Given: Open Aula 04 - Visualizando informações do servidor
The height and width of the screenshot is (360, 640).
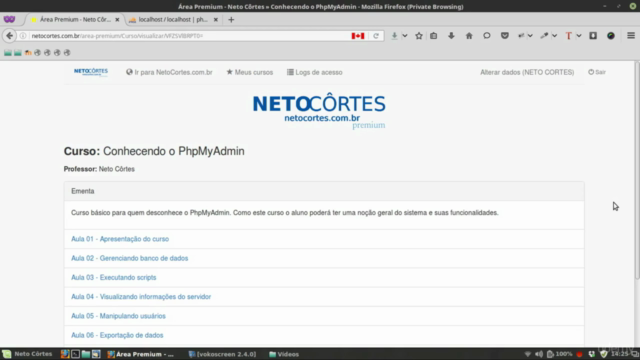Looking at the screenshot, I should point(141,297).
